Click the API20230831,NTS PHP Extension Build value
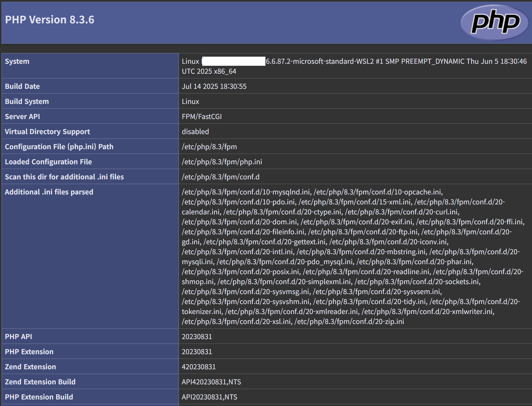 209,397
